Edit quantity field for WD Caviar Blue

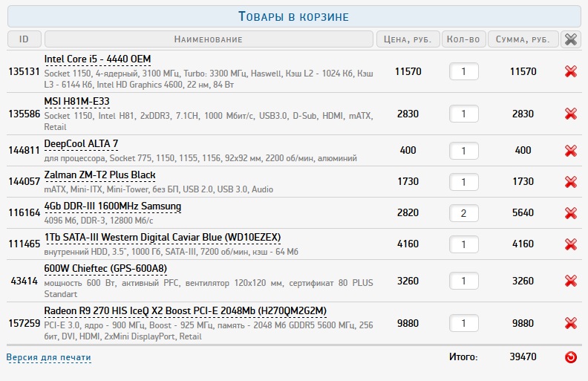click(464, 244)
